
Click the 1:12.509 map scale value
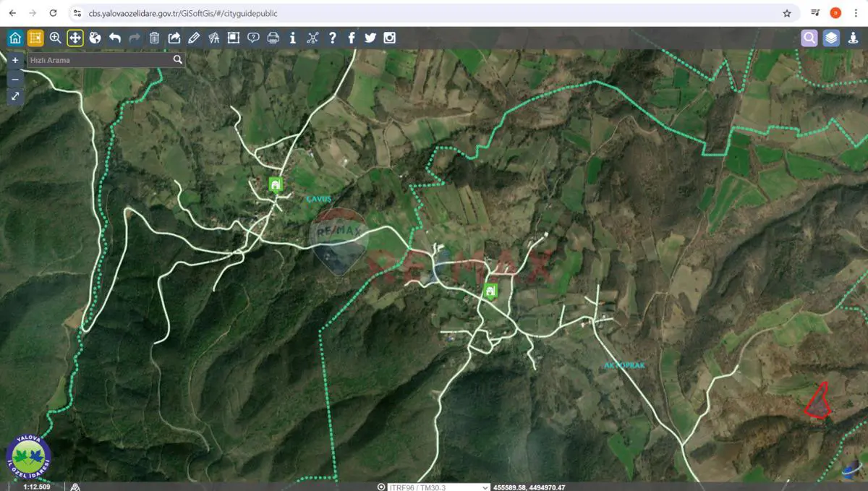pyautogui.click(x=36, y=487)
